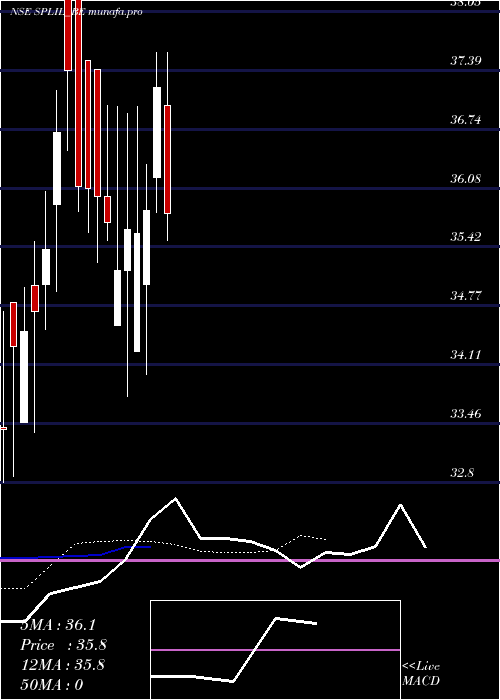Click the 12MA : 35.8 readout
The image size is (500, 700).
tap(62, 665)
